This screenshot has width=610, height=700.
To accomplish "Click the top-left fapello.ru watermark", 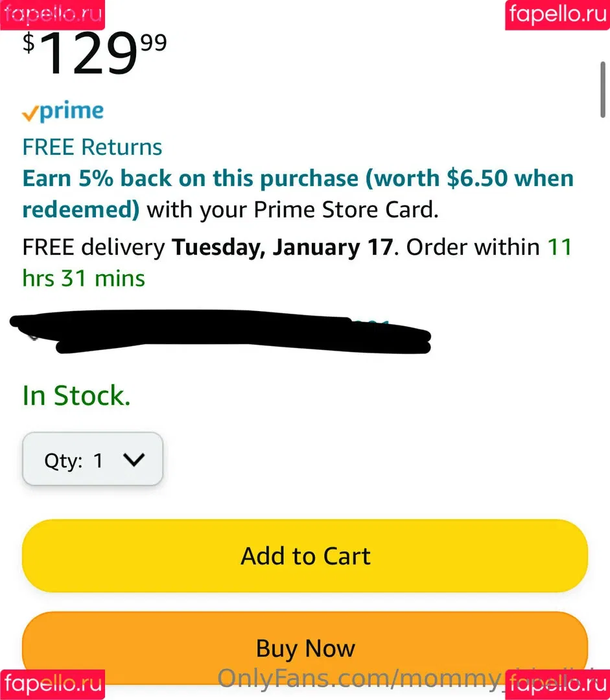I will click(53, 15).
